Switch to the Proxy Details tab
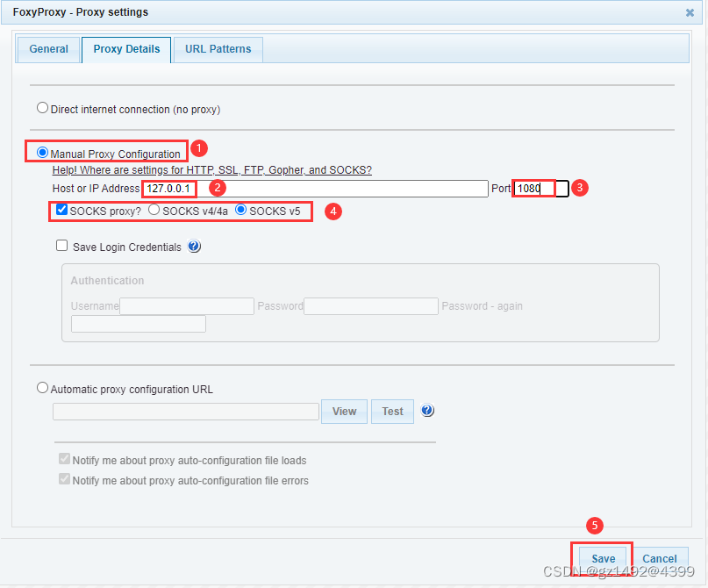This screenshot has height=588, width=708. pos(126,49)
